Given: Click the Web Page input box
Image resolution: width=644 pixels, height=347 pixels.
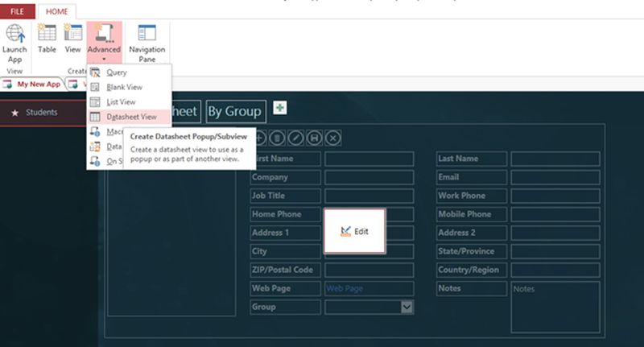Looking at the screenshot, I should [369, 288].
